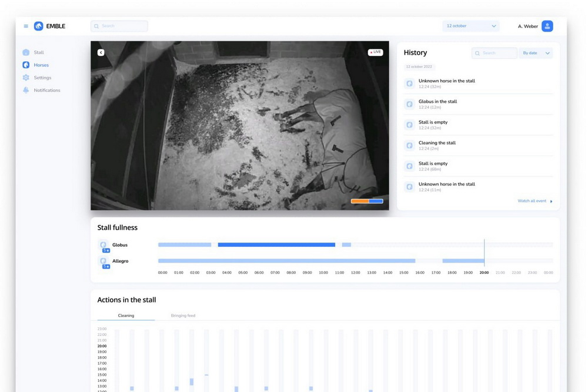The image size is (588, 392).
Task: Expand the 12 october date dropdown
Action: point(470,26)
